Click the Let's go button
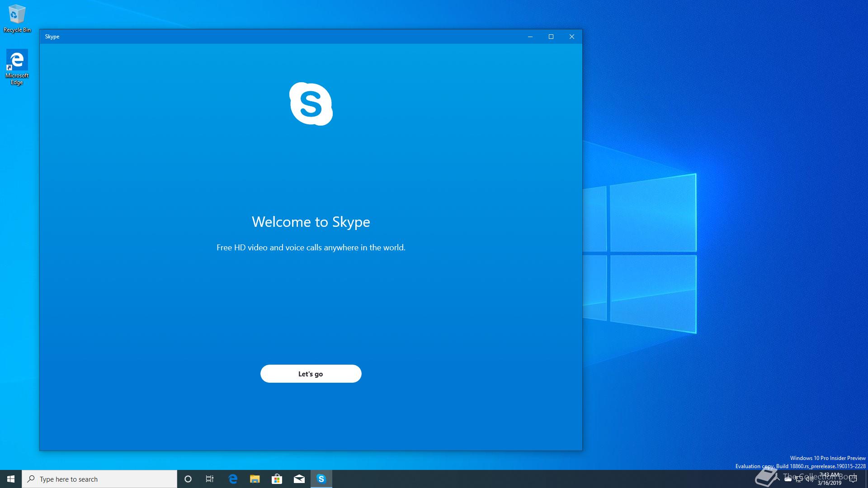This screenshot has height=488, width=868. coord(311,374)
